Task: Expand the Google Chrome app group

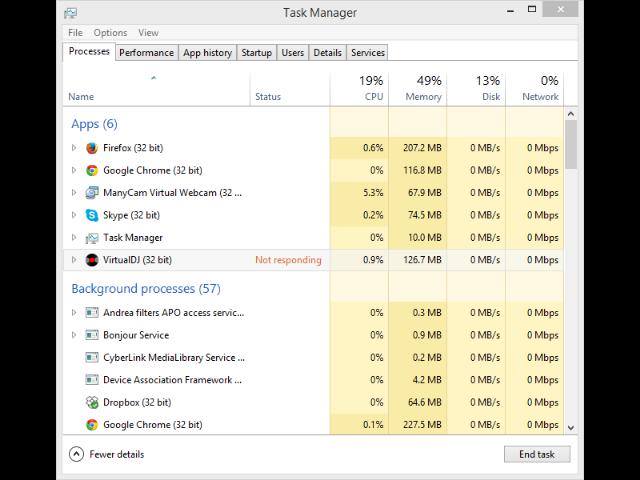Action: [x=74, y=170]
